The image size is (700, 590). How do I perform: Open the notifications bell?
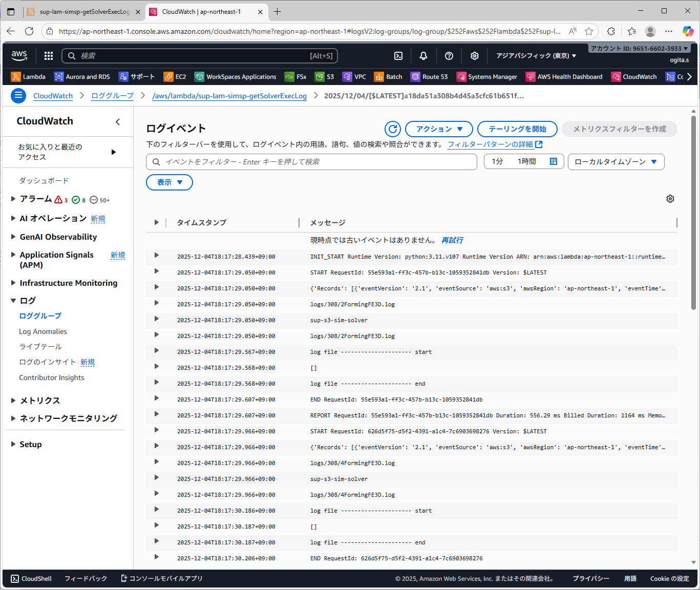point(423,56)
